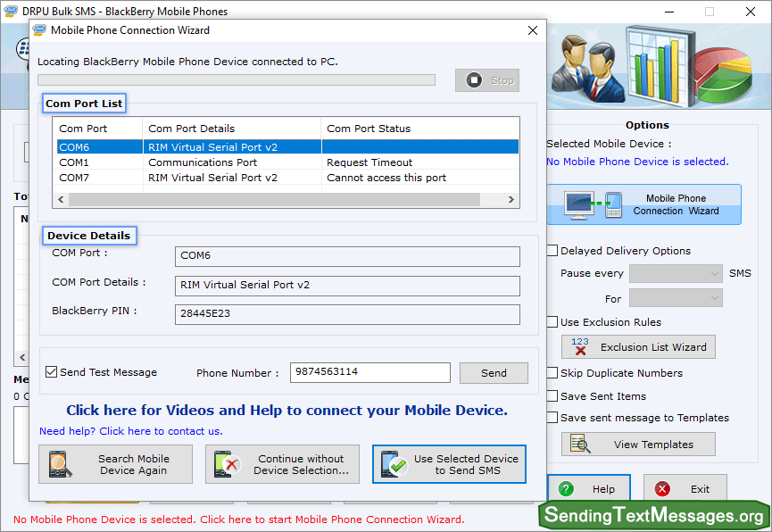
Task: Click the Stop button with stop icon
Action: [487, 80]
